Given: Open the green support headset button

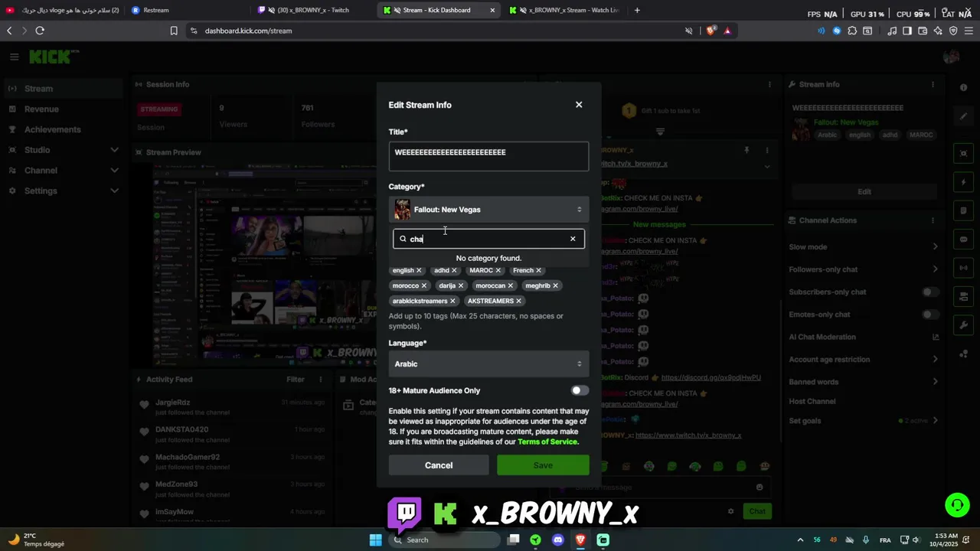Looking at the screenshot, I should (x=957, y=505).
